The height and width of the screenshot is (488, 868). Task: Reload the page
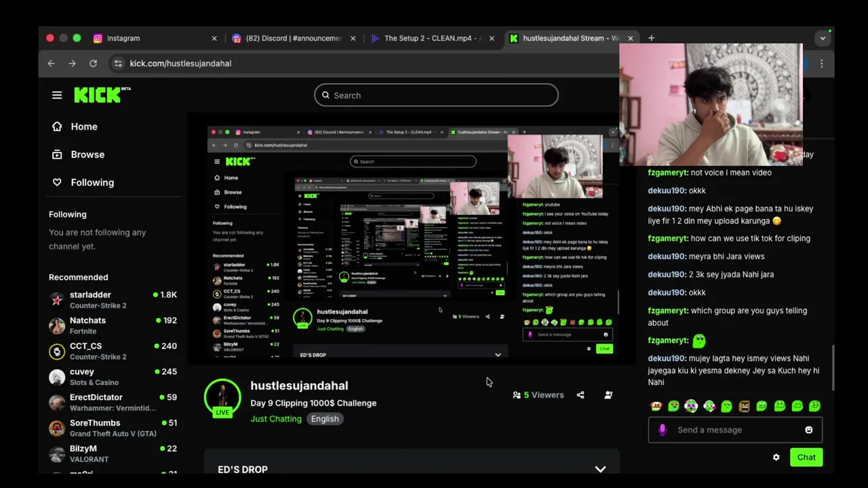tap(93, 63)
